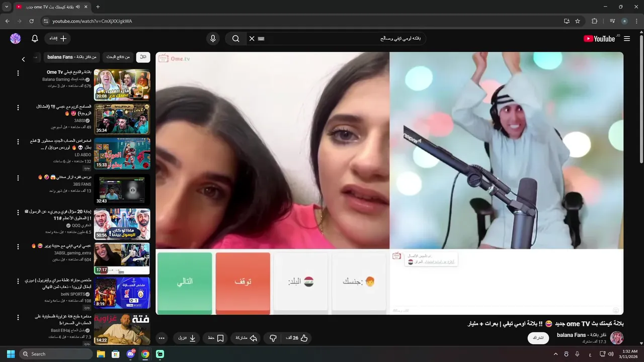Open File Explorer from taskbar
This screenshot has height=362, width=644.
[x=101, y=354]
